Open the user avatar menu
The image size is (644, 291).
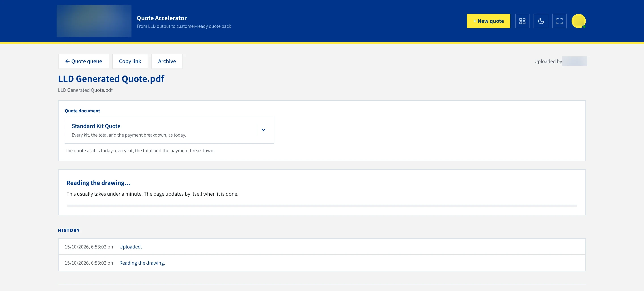pyautogui.click(x=578, y=21)
